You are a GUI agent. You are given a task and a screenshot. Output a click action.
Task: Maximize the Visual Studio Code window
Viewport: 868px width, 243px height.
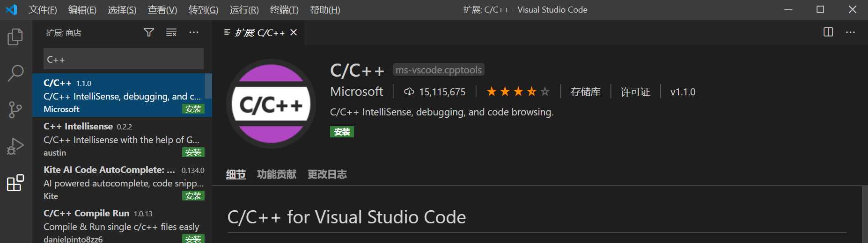[x=820, y=10]
